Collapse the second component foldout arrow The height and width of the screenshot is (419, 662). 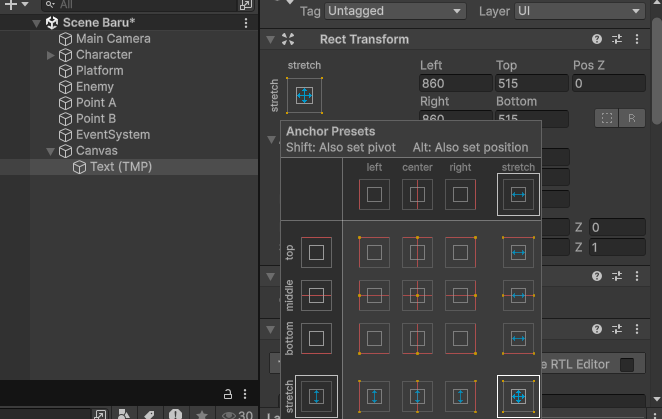tap(271, 277)
